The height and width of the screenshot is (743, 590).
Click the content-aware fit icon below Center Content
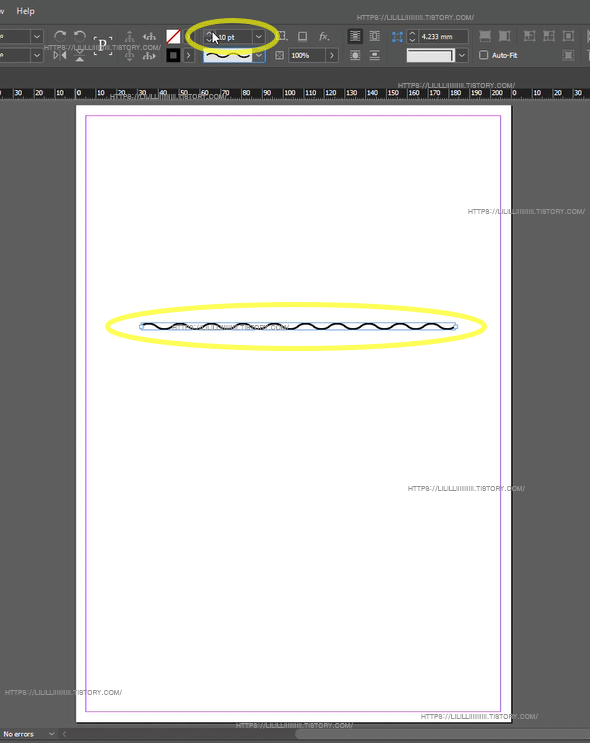568,55
